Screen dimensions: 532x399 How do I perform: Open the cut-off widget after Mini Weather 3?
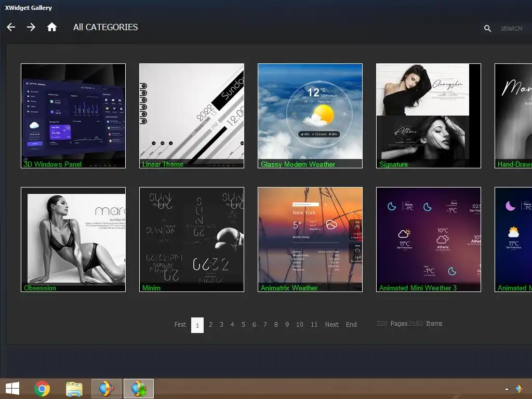click(x=513, y=240)
